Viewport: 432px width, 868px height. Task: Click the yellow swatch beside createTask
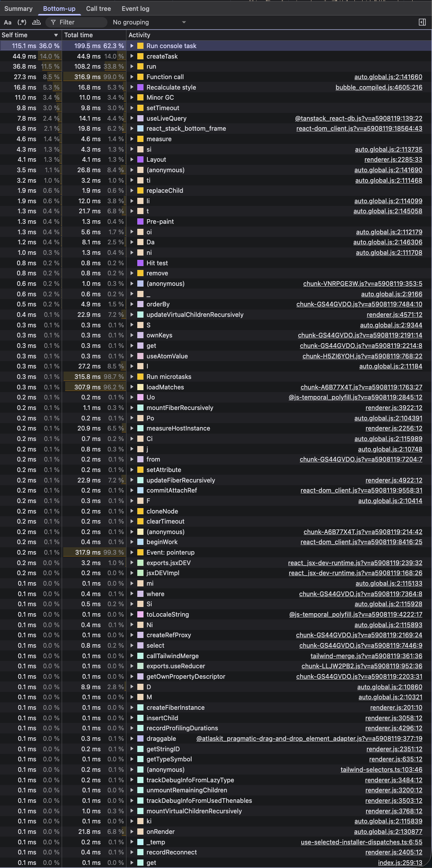(140, 56)
